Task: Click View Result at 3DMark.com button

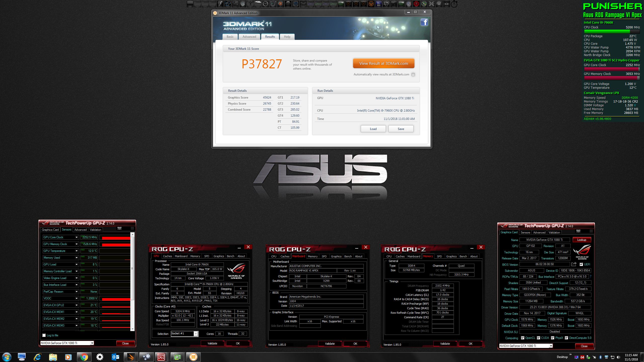Action: click(x=384, y=64)
